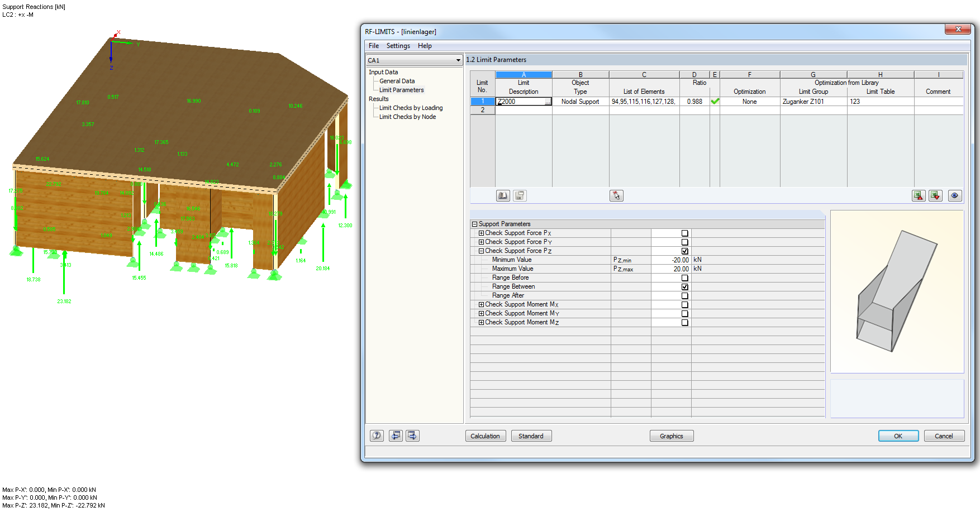Open the Help menu
This screenshot has width=980, height=512.
coord(425,46)
